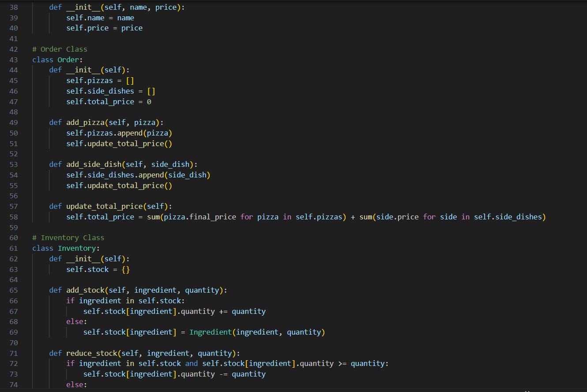Click the '+= quantity' statement line
Screen dimensions: 587x392
point(174,311)
